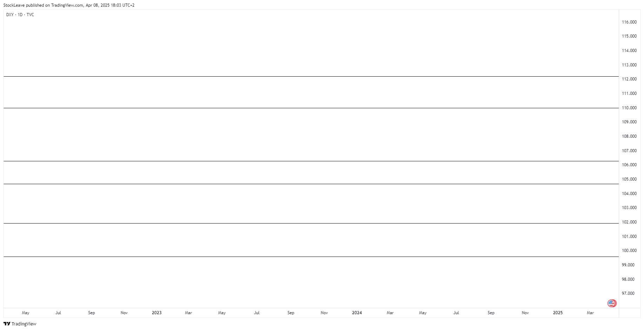Open the TradingView link at bottom
This screenshot has height=330, width=644.
pos(20,324)
